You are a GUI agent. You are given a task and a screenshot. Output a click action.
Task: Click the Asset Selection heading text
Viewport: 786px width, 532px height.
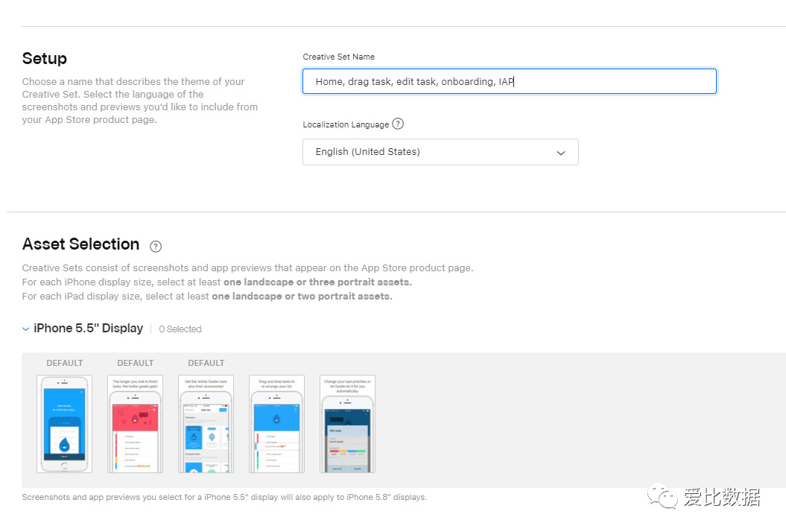(x=80, y=244)
